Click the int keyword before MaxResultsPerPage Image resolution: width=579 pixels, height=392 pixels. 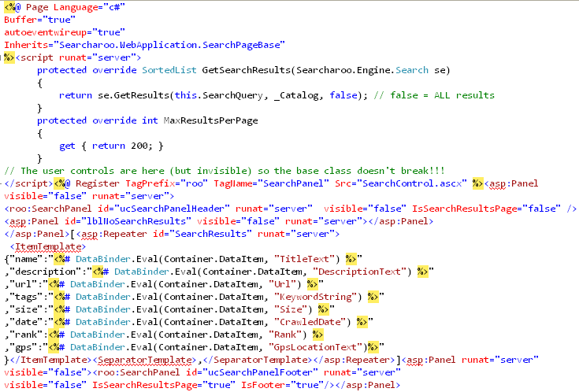tap(150, 120)
